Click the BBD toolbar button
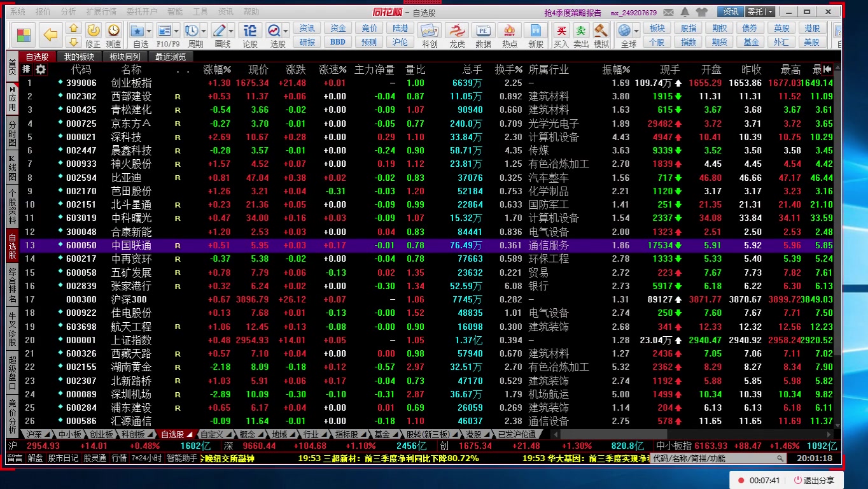 [339, 42]
